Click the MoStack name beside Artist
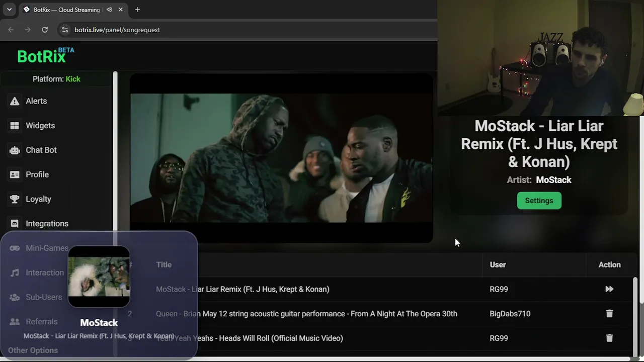 point(553,180)
